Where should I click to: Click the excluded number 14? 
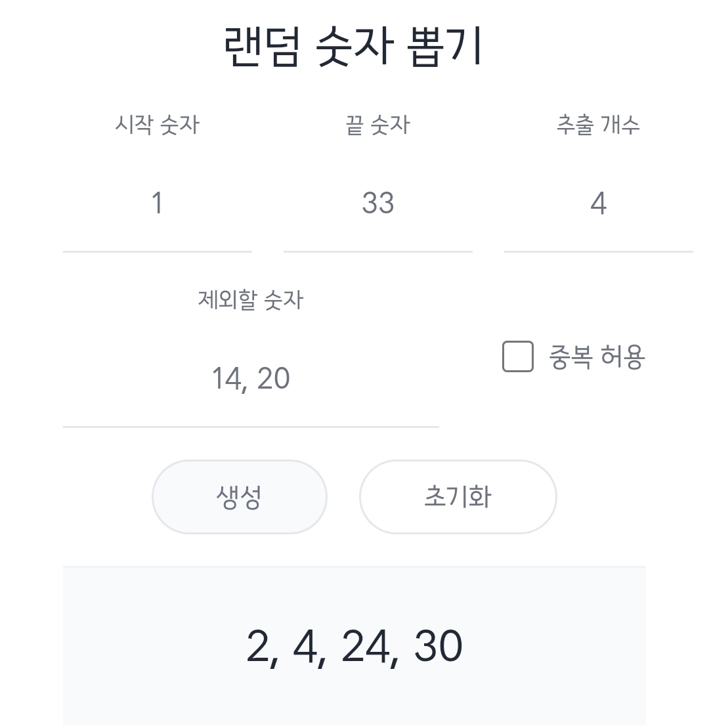(225, 379)
